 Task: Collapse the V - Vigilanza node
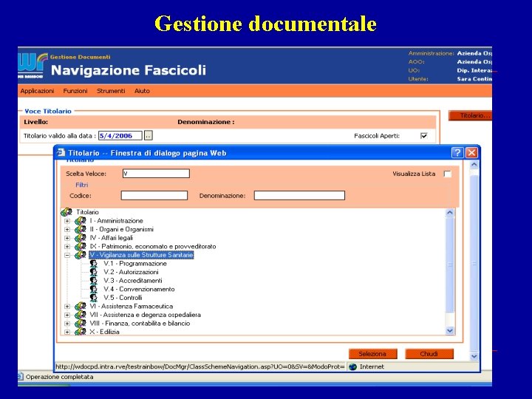click(67, 255)
